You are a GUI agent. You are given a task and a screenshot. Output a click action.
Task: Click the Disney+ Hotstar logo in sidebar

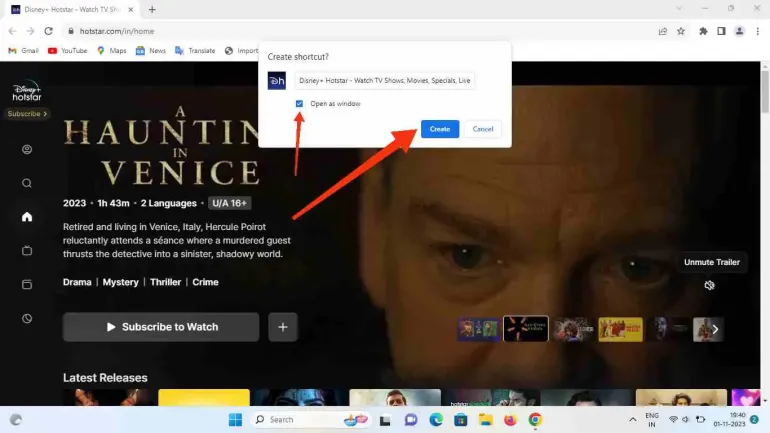[27, 91]
